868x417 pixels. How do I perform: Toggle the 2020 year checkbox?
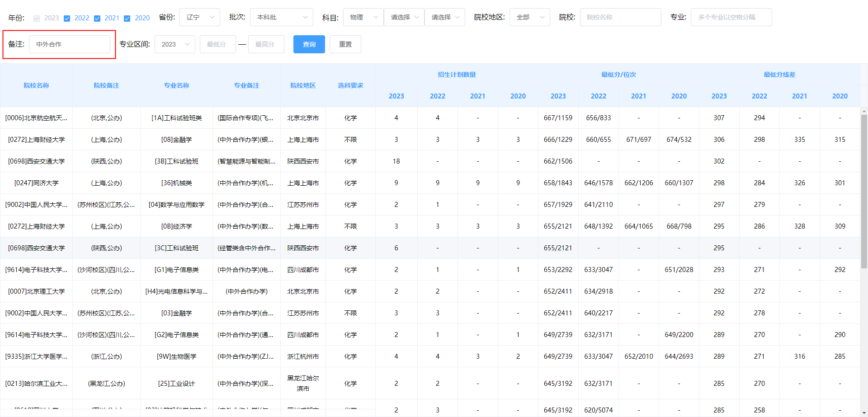(x=127, y=18)
